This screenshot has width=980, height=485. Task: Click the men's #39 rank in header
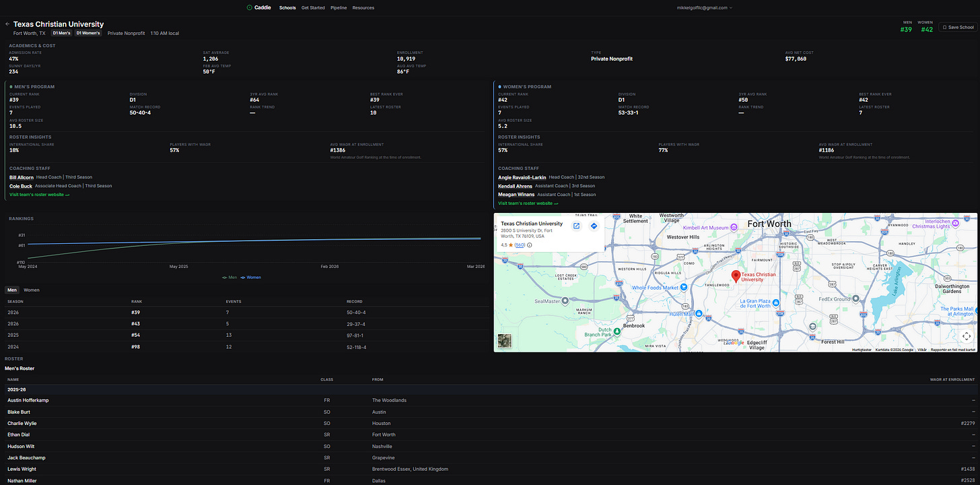coord(907,29)
